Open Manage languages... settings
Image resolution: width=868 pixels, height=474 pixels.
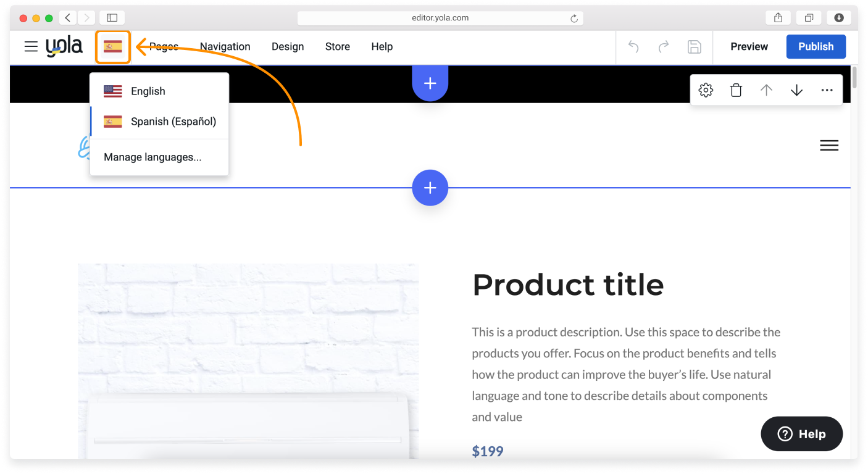pyautogui.click(x=152, y=157)
